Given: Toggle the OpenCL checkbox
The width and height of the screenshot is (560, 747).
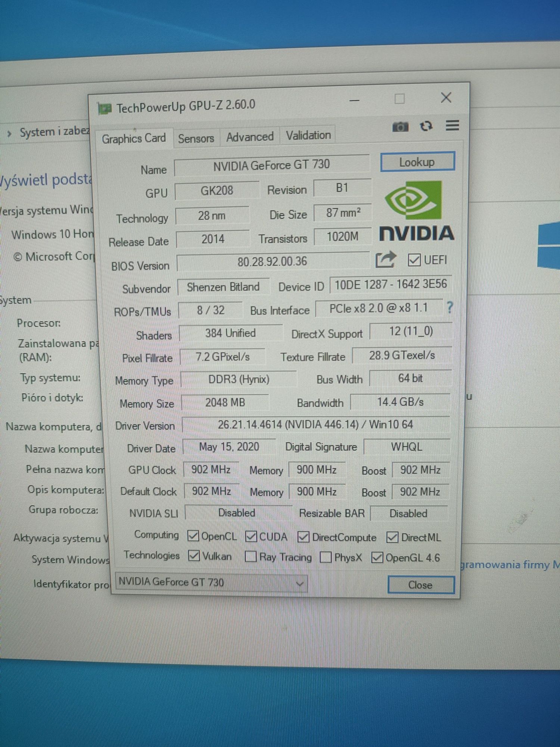Looking at the screenshot, I should tap(193, 536).
